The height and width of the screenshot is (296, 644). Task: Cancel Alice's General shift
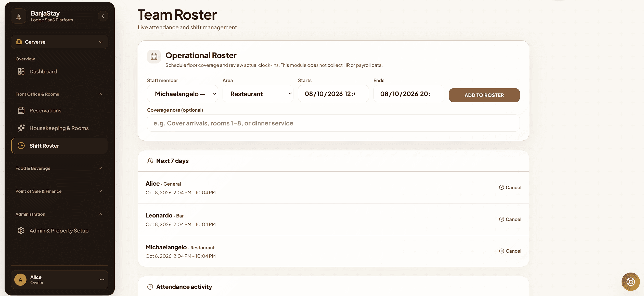coord(510,187)
